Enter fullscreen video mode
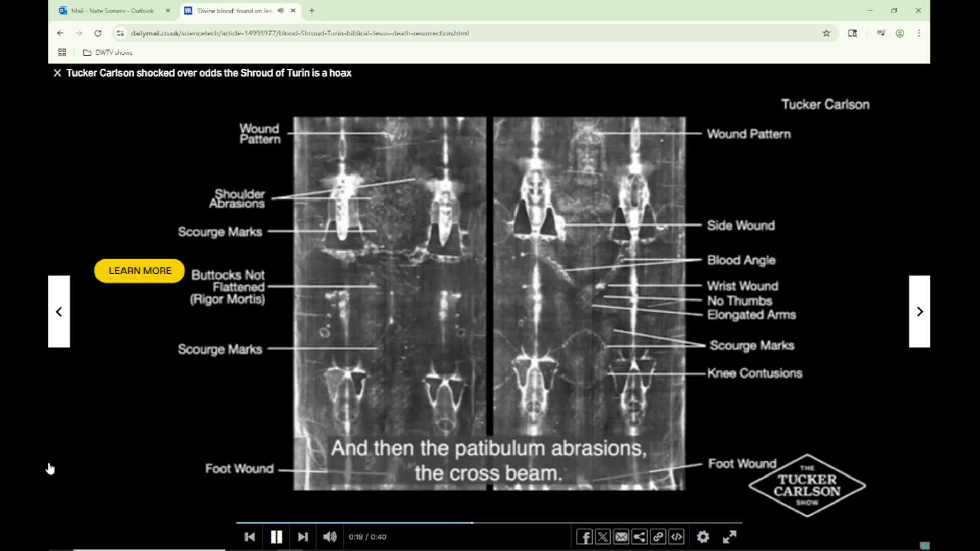The width and height of the screenshot is (980, 551). 729,537
